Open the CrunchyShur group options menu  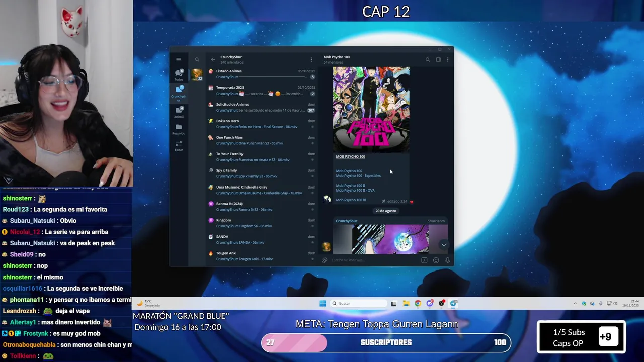[311, 59]
